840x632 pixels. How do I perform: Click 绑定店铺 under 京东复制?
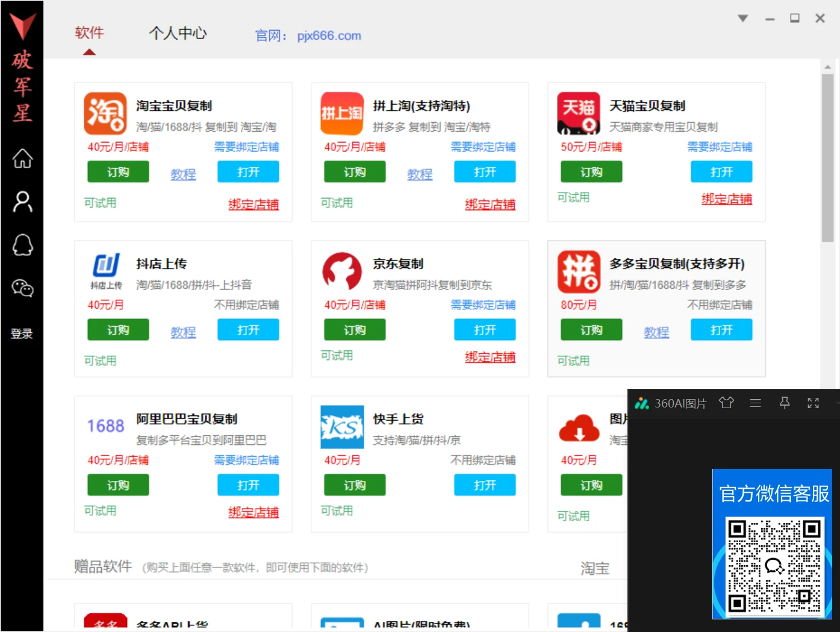490,357
